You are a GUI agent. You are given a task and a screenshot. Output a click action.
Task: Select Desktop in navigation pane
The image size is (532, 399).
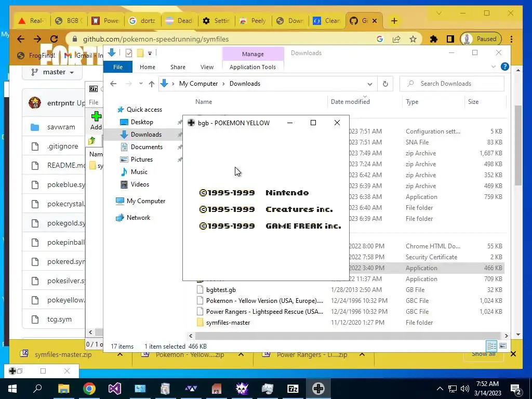(x=142, y=122)
